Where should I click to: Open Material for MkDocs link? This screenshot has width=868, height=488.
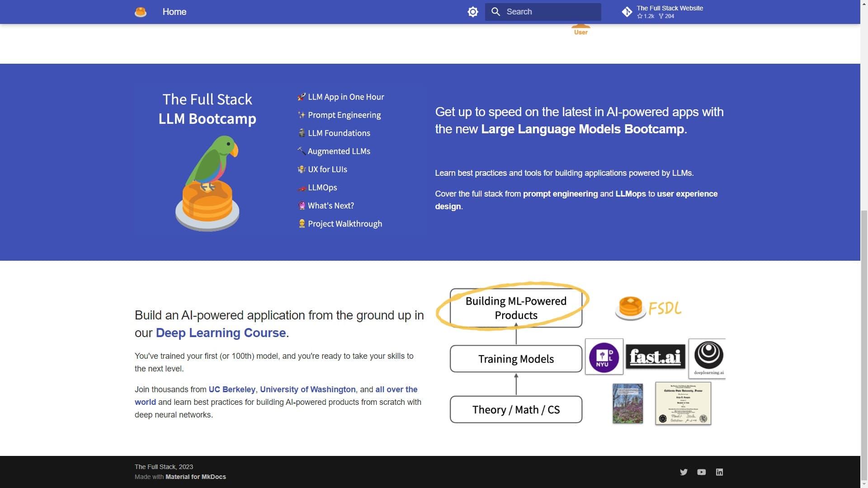(195, 477)
